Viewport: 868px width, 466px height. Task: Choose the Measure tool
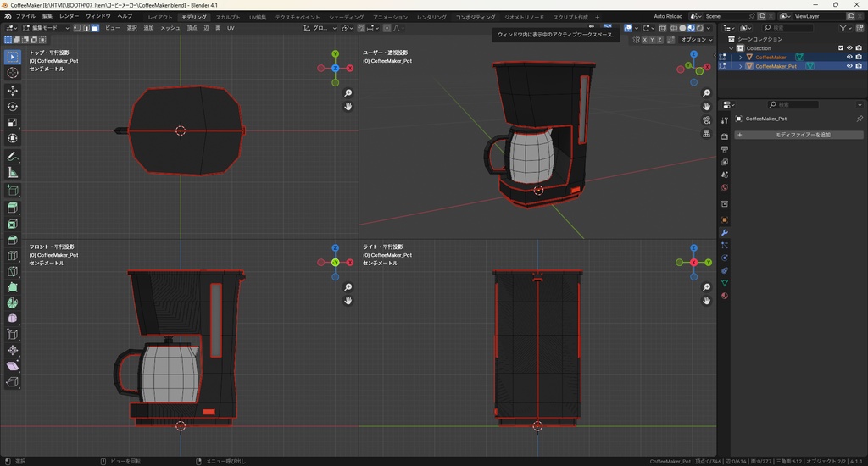[x=13, y=172]
